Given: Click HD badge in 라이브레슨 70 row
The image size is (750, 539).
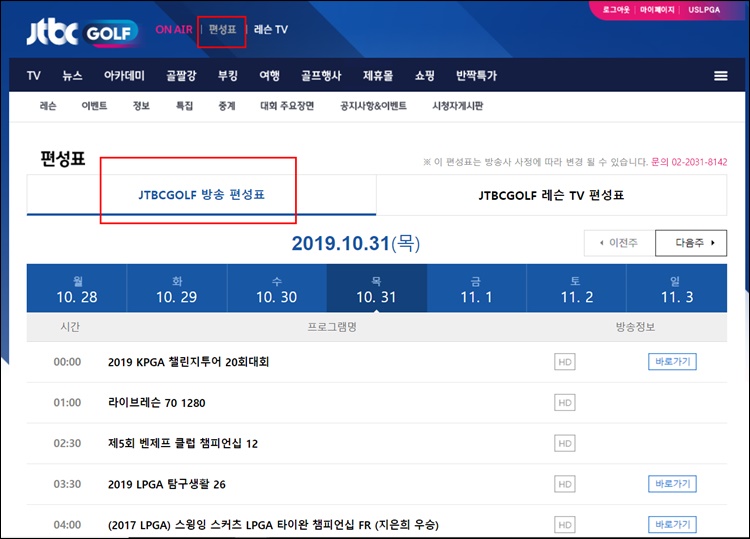Looking at the screenshot, I should 564,403.
